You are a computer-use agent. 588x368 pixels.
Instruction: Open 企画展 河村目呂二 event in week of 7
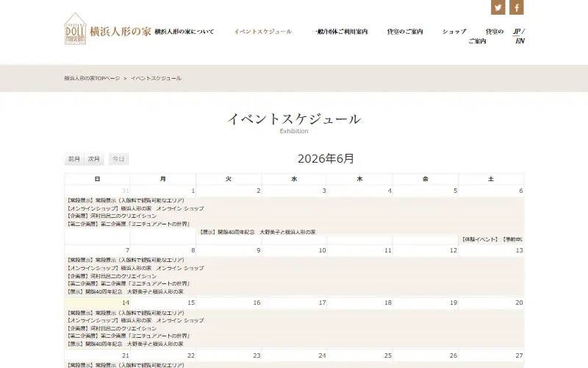(x=294, y=276)
